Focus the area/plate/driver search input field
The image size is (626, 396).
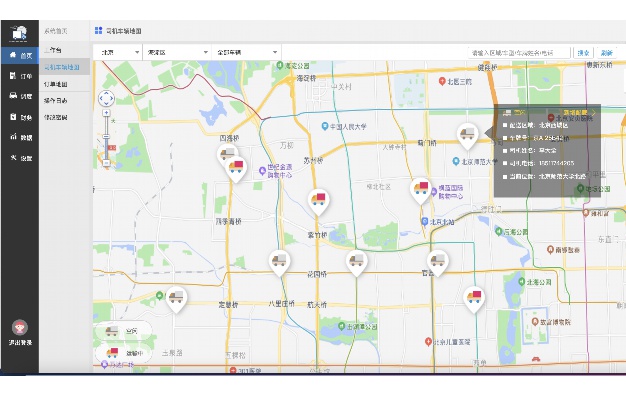(519, 53)
